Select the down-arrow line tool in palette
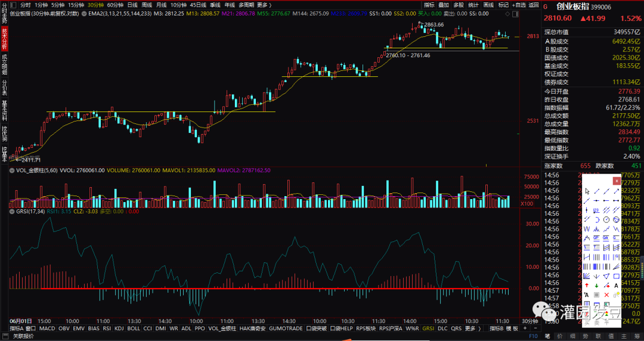Screen dimensions: 644x341 click(x=596, y=275)
